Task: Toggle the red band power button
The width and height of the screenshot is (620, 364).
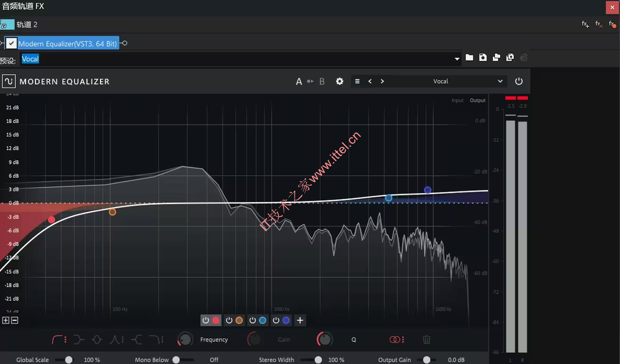Action: point(206,320)
